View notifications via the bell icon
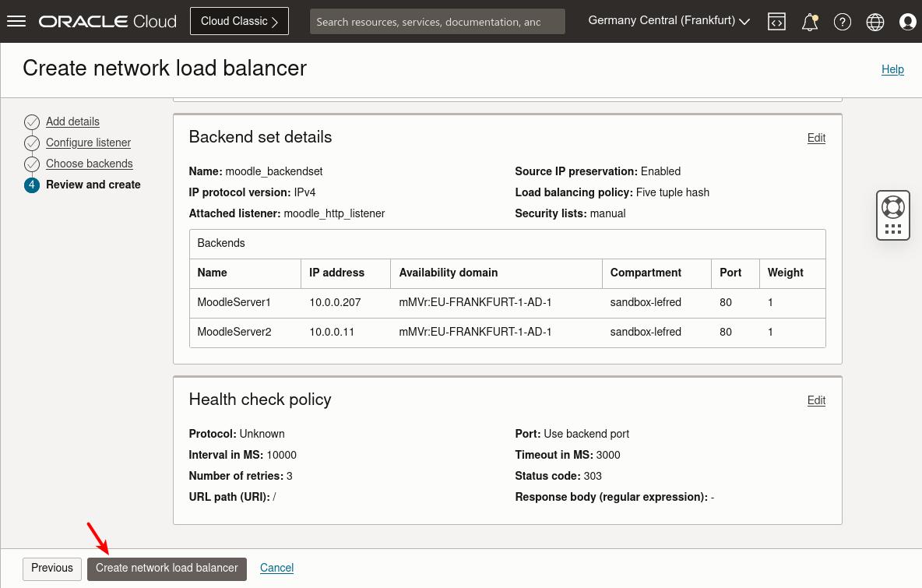This screenshot has height=588, width=922. point(809,21)
